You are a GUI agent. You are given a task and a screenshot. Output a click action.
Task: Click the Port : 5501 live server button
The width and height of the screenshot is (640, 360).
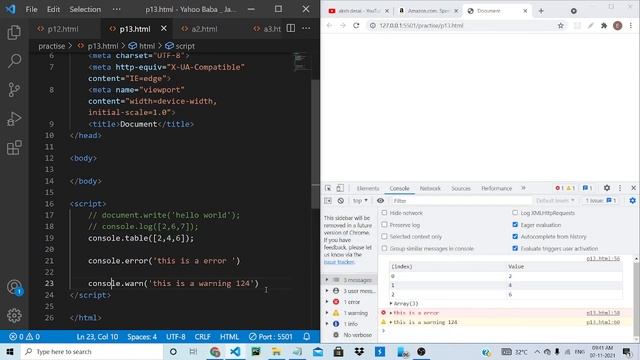[271, 337]
